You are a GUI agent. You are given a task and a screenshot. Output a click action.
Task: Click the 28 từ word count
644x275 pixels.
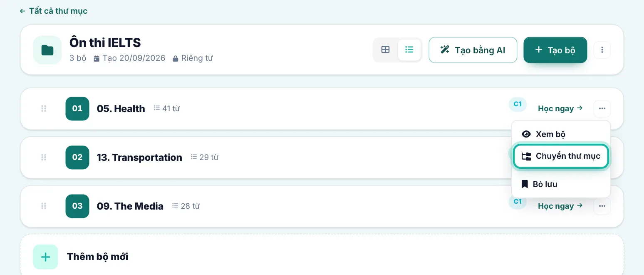[186, 206]
